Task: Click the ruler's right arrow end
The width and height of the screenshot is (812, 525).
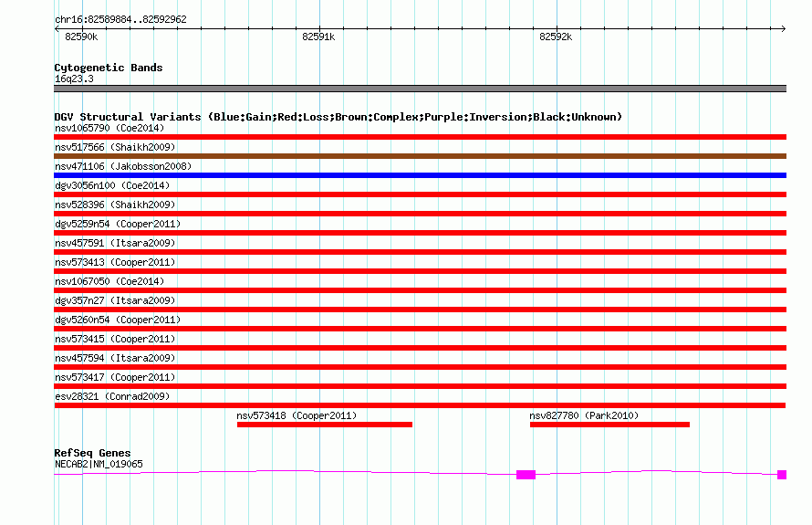Action: click(x=784, y=29)
